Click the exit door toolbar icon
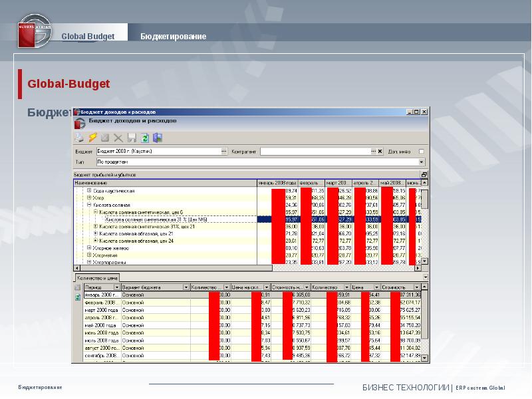This screenshot has height=399, width=532. (158, 138)
